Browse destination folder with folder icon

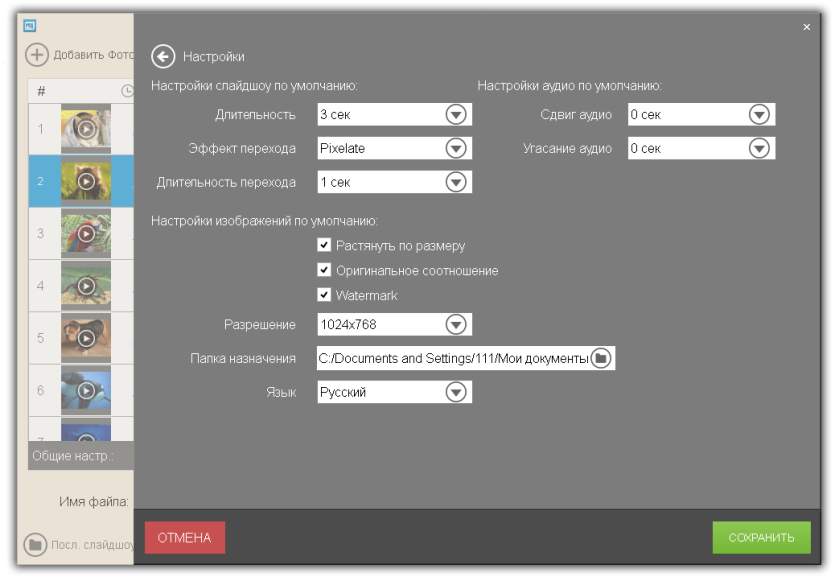[x=601, y=358]
